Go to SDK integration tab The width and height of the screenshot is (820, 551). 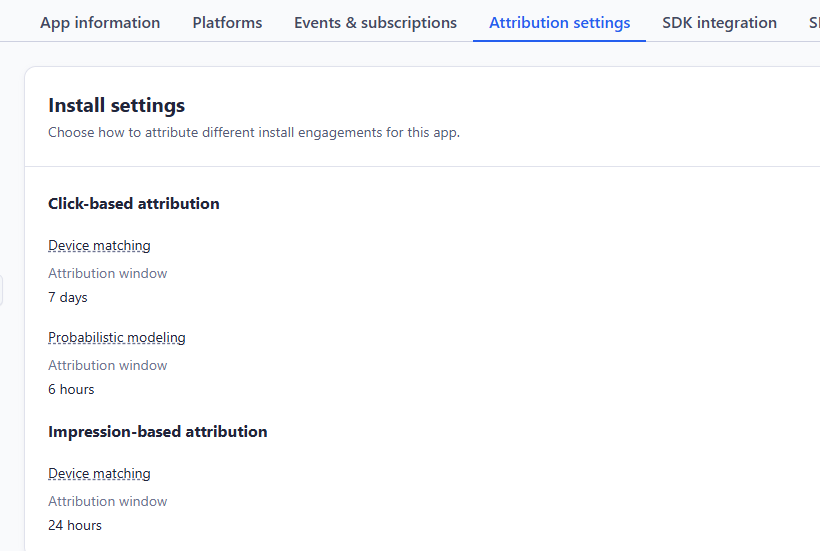coord(719,22)
